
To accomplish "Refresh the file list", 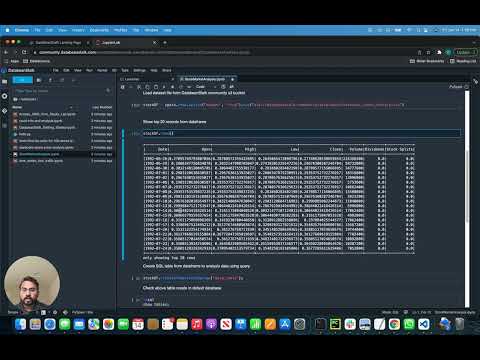I will tap(62, 80).
